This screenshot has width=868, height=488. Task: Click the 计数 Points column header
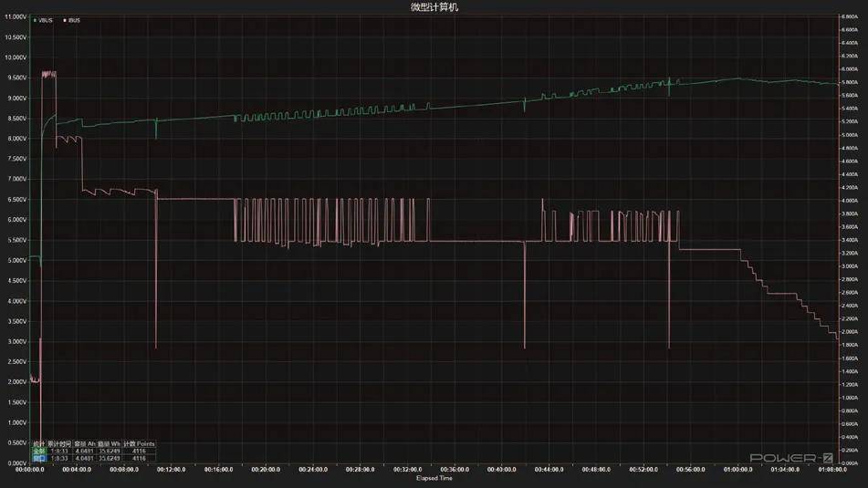pyautogui.click(x=139, y=443)
